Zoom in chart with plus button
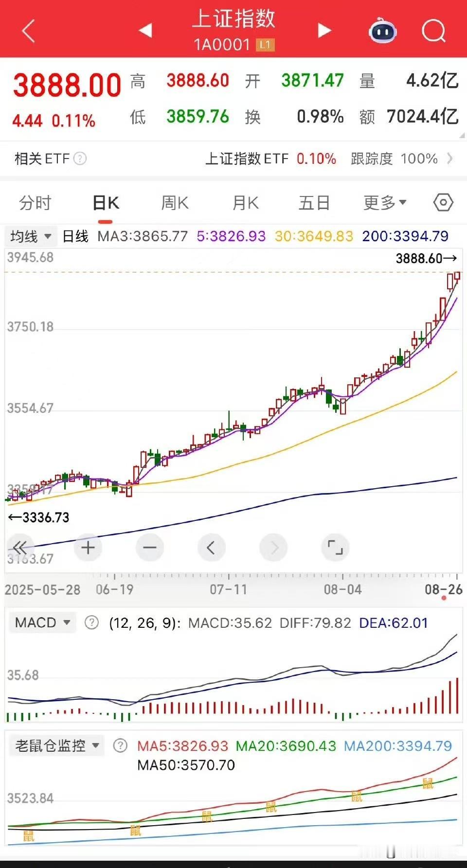The width and height of the screenshot is (467, 868). point(88,548)
